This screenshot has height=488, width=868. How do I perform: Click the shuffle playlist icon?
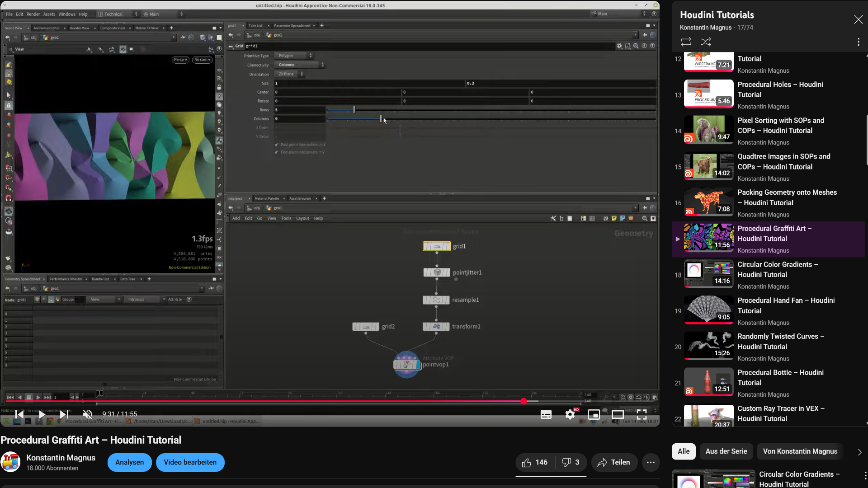pos(706,42)
